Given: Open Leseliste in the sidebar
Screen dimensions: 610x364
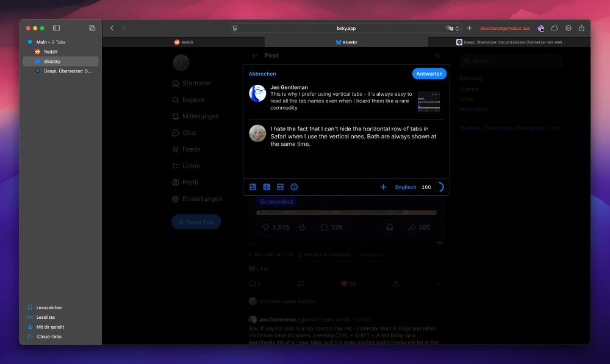Looking at the screenshot, I should point(46,317).
